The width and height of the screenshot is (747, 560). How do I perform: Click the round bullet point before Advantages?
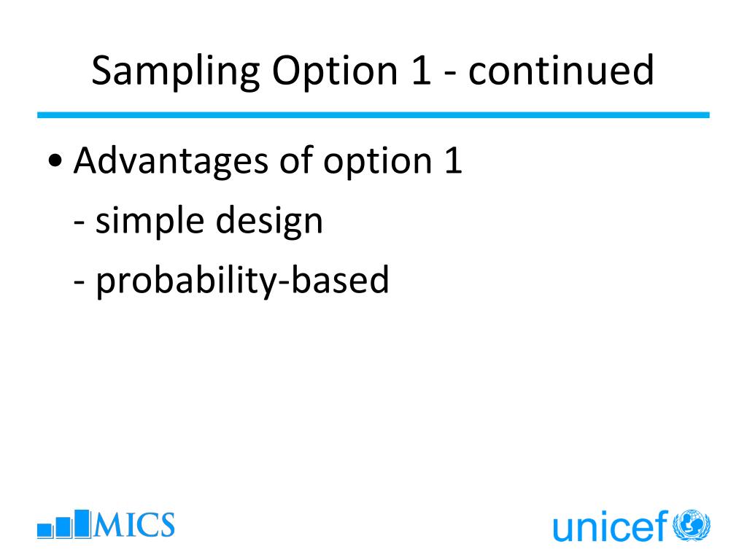point(55,161)
